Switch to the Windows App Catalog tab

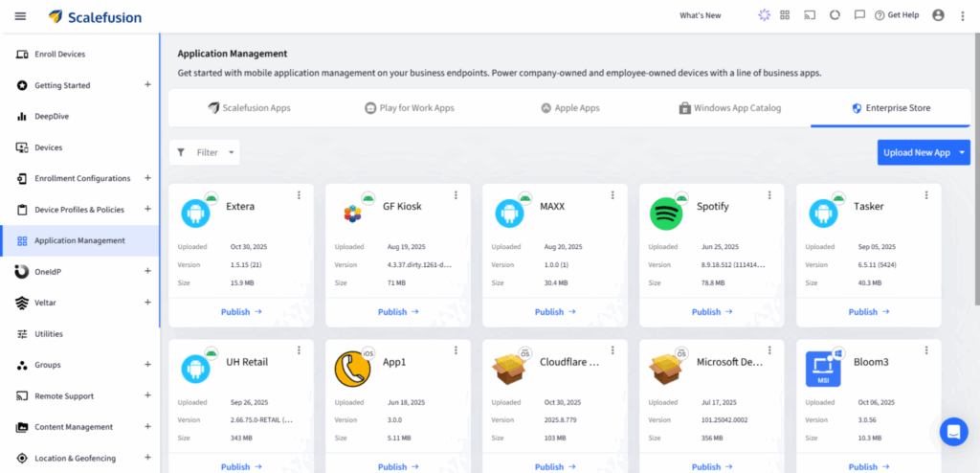[730, 108]
